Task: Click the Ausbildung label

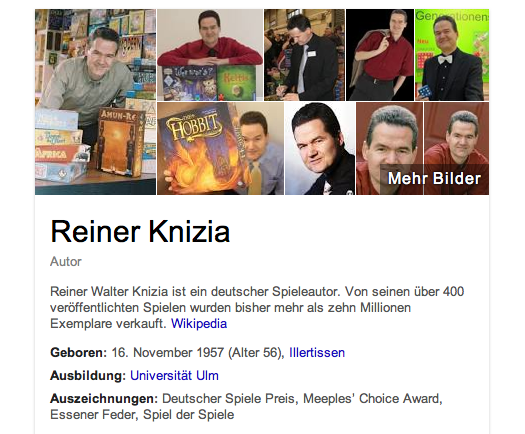Action: [x=88, y=376]
